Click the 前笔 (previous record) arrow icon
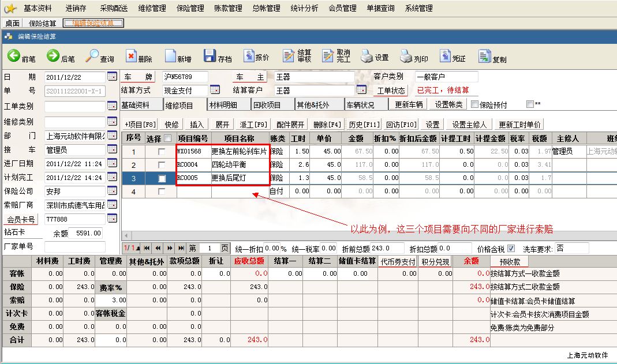This screenshot has height=364, width=617. coord(14,56)
